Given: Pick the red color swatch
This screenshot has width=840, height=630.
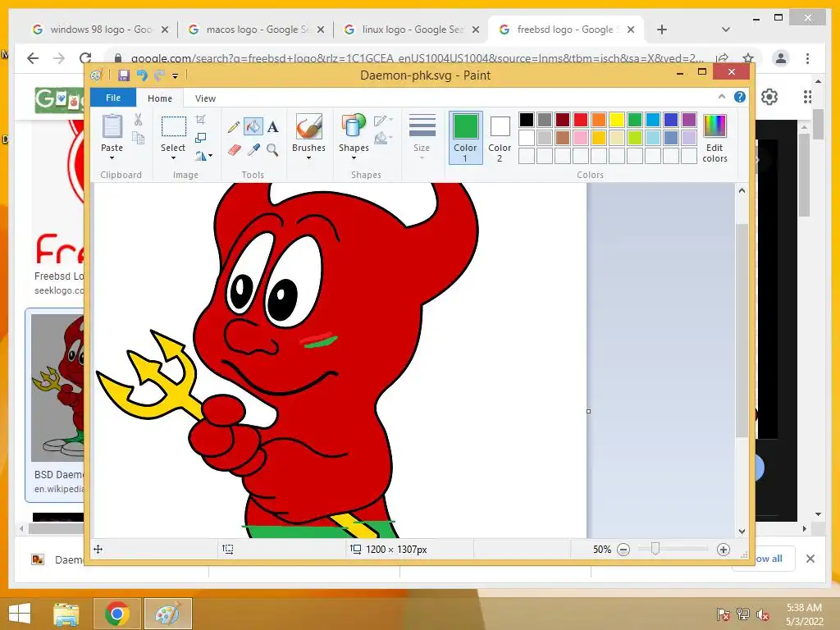Looking at the screenshot, I should (x=581, y=120).
